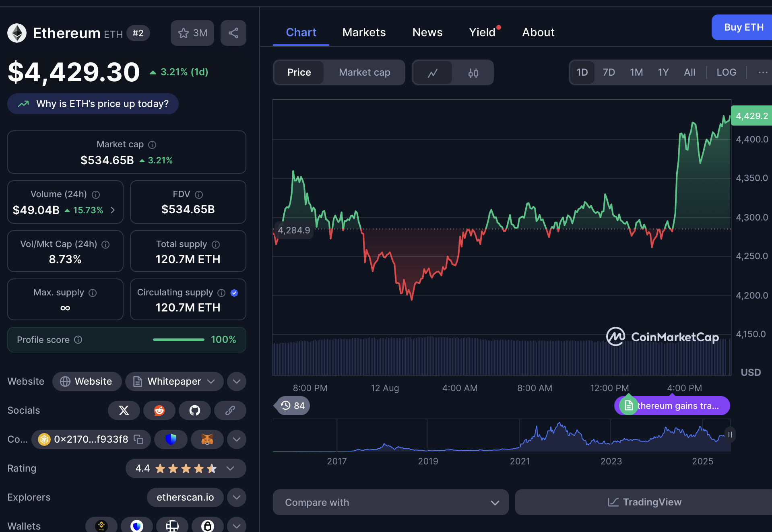Select the 1Y time range

663,72
